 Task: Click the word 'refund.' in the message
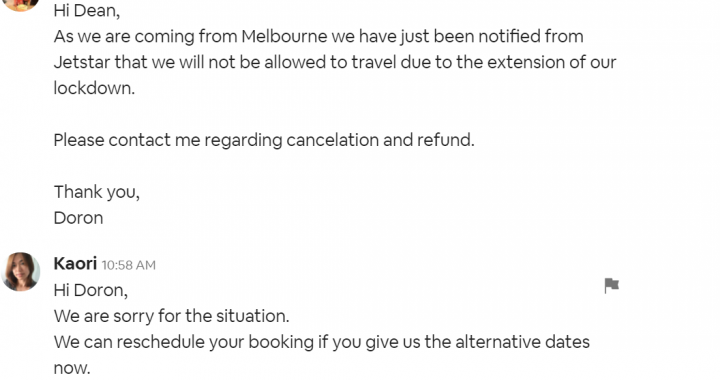pyautogui.click(x=445, y=140)
